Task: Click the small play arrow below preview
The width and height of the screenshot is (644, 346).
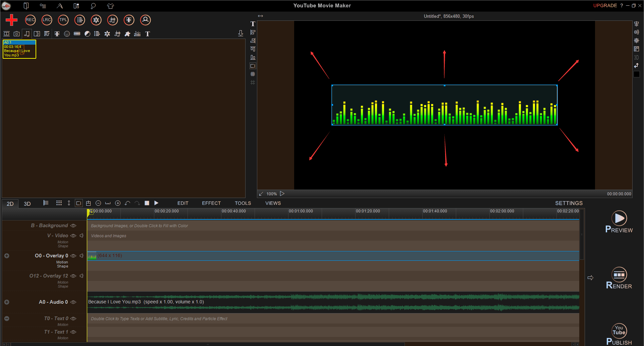Action: tap(282, 194)
